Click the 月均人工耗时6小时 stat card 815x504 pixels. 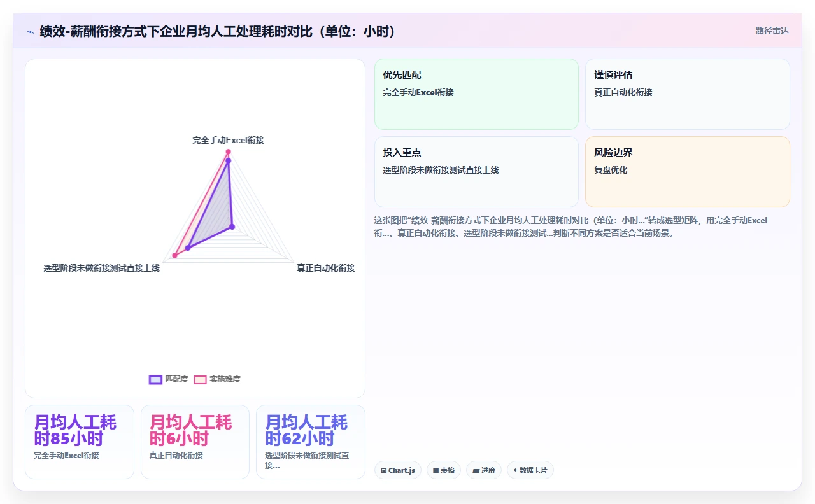(x=195, y=442)
